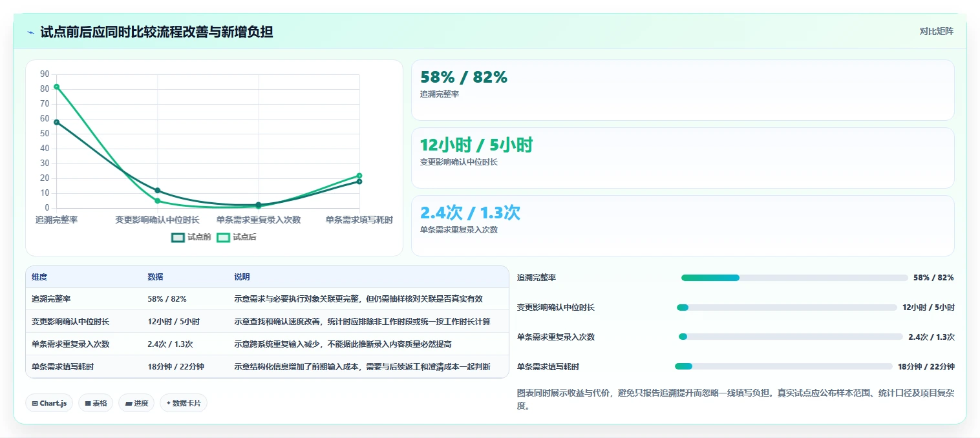Click the 58% / 82% value beside progress bar
This screenshot has height=438, width=980.
point(933,278)
